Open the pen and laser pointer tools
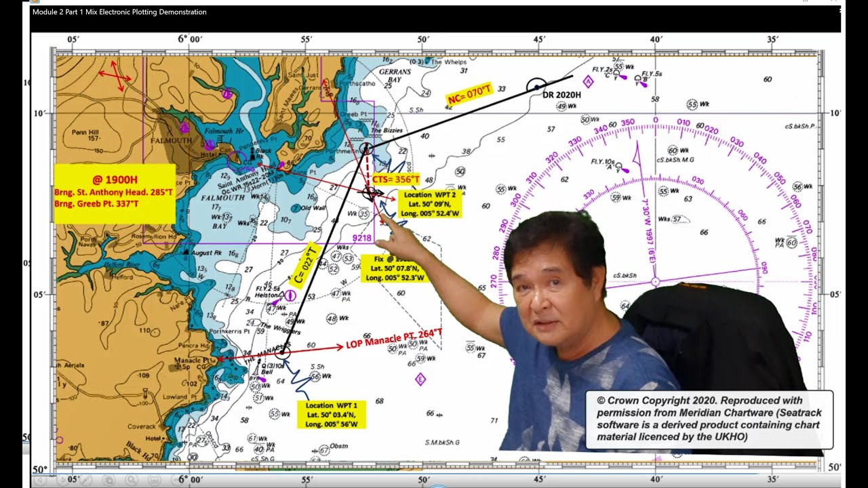The height and width of the screenshot is (488, 868). click(x=85, y=480)
